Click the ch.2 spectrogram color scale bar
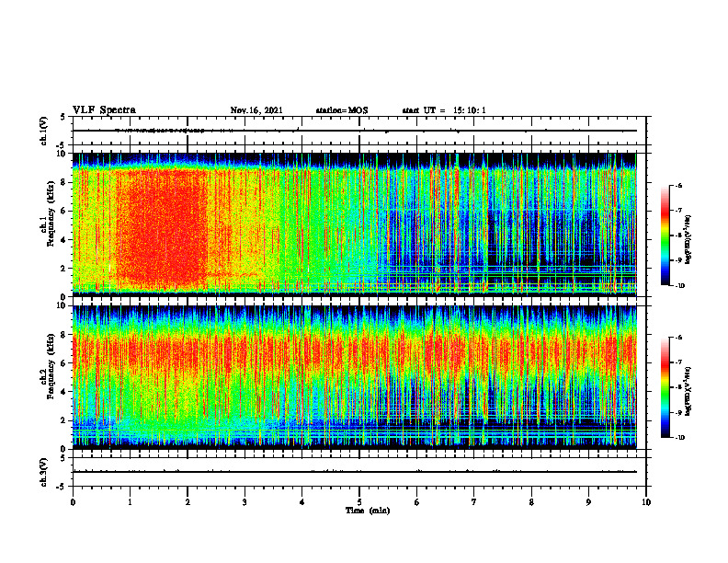Image resolution: width=728 pixels, height=563 pixels. (665, 387)
